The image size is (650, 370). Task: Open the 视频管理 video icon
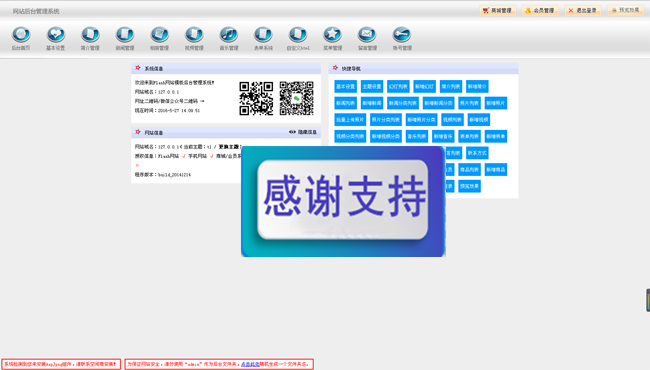click(x=194, y=34)
